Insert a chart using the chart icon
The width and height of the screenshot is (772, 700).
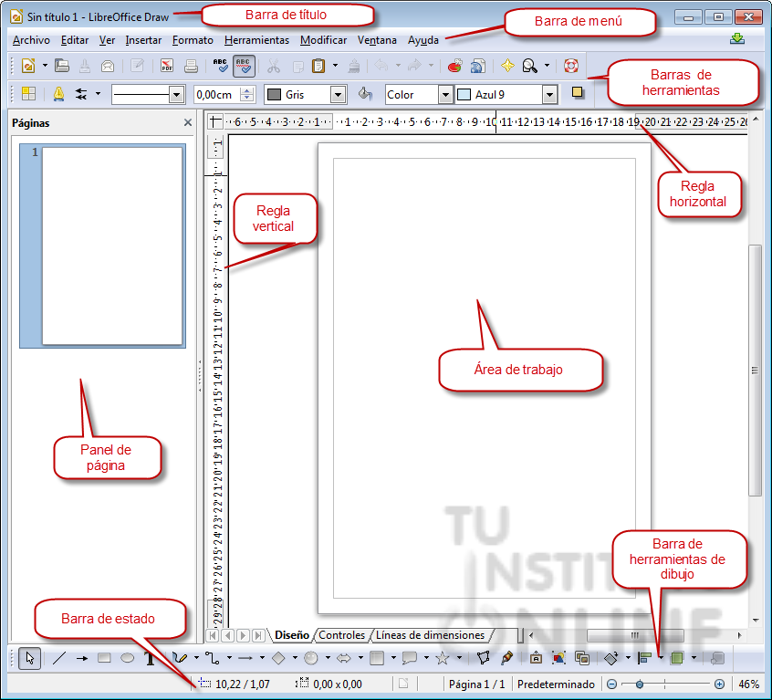(454, 66)
